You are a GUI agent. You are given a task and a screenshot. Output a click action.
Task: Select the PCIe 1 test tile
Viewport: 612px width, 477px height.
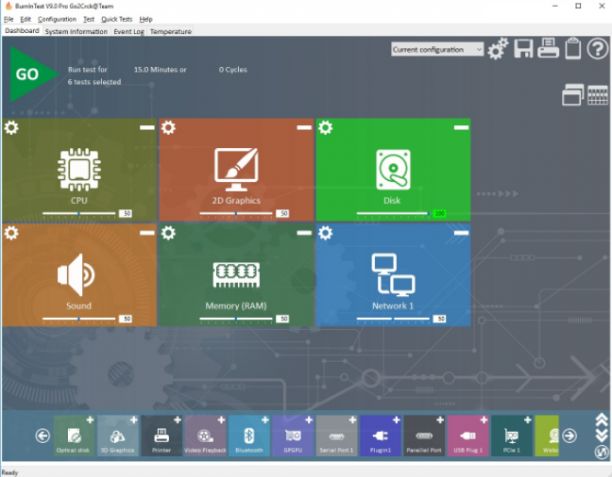[x=511, y=436]
